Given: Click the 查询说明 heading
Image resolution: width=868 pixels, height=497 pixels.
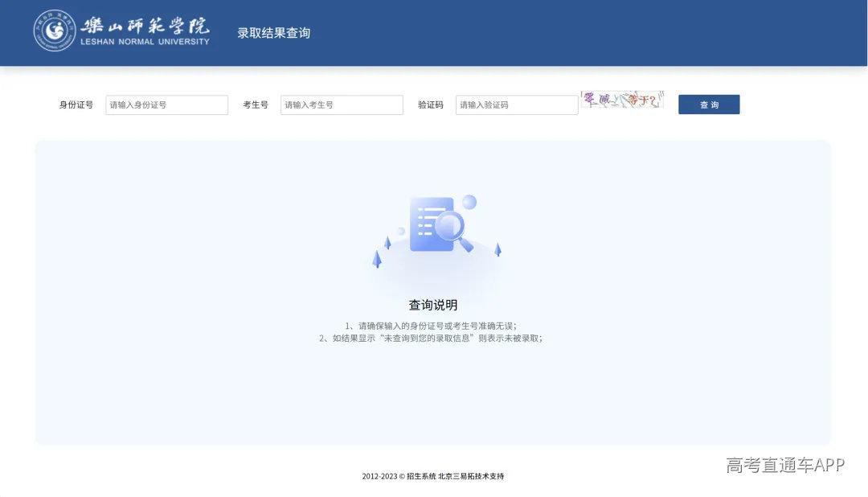Looking at the screenshot, I should click(433, 305).
